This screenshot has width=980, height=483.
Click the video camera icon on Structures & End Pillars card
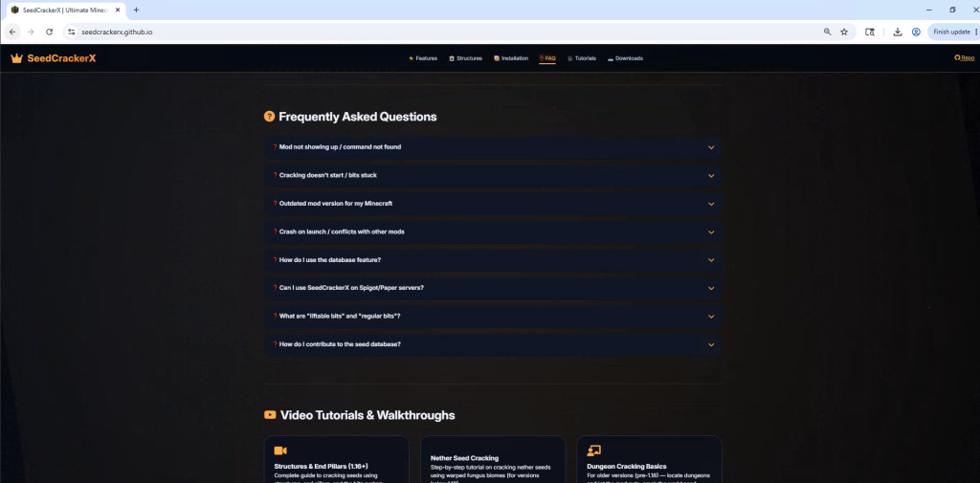[280, 450]
